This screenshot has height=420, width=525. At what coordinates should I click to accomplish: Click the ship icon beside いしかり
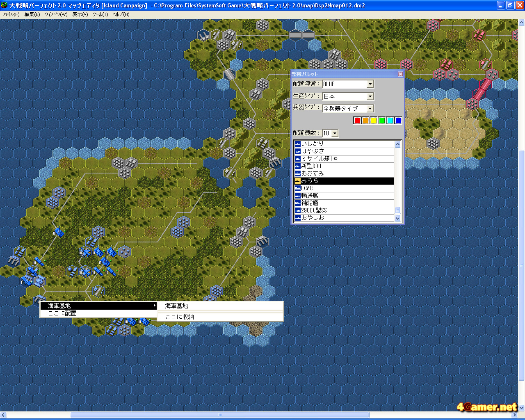point(298,144)
